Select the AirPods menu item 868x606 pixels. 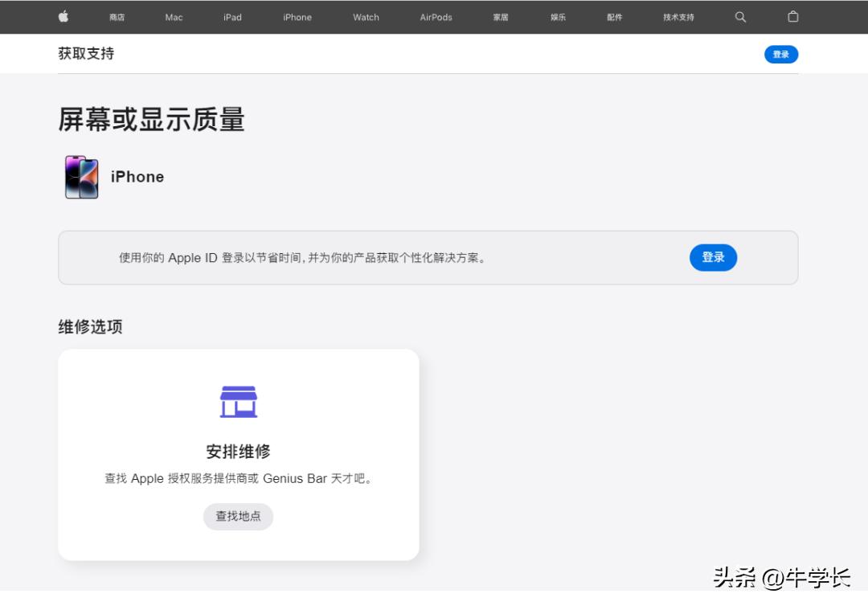tap(435, 16)
